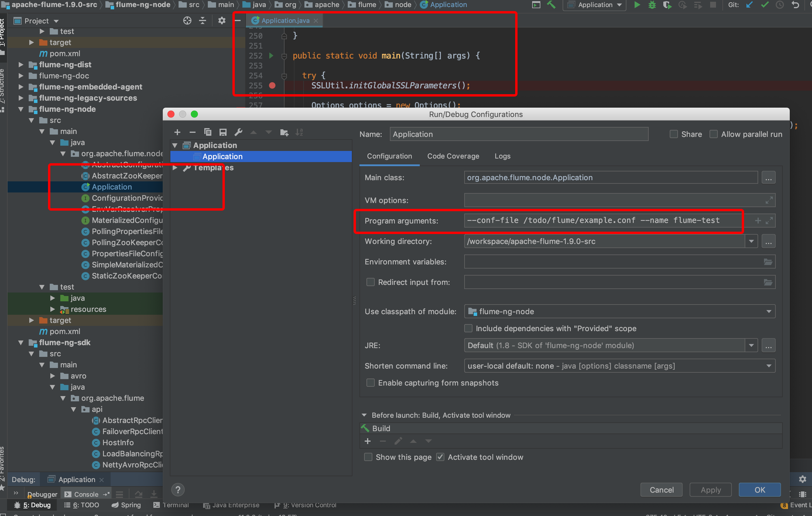Open the Shorten command line dropdown
The height and width of the screenshot is (516, 812).
point(769,366)
